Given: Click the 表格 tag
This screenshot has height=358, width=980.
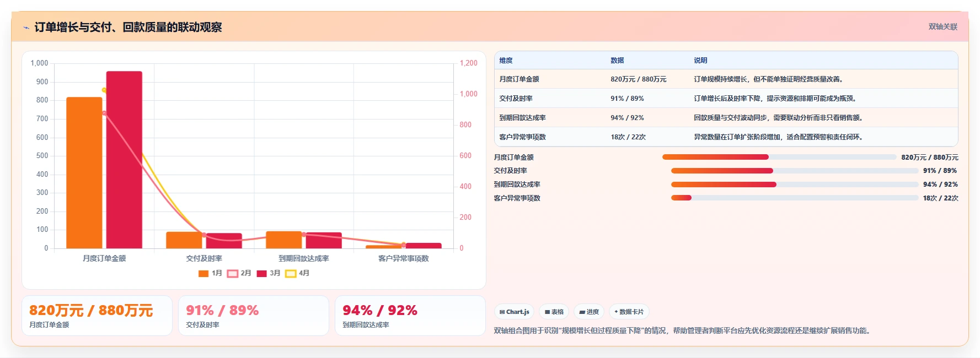Looking at the screenshot, I should pyautogui.click(x=554, y=312).
